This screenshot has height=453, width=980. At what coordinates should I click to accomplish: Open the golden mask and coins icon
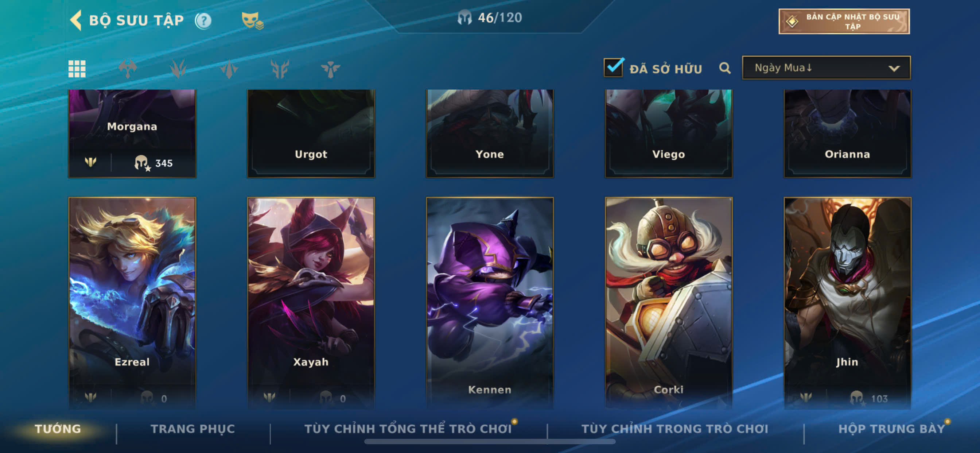tap(253, 20)
